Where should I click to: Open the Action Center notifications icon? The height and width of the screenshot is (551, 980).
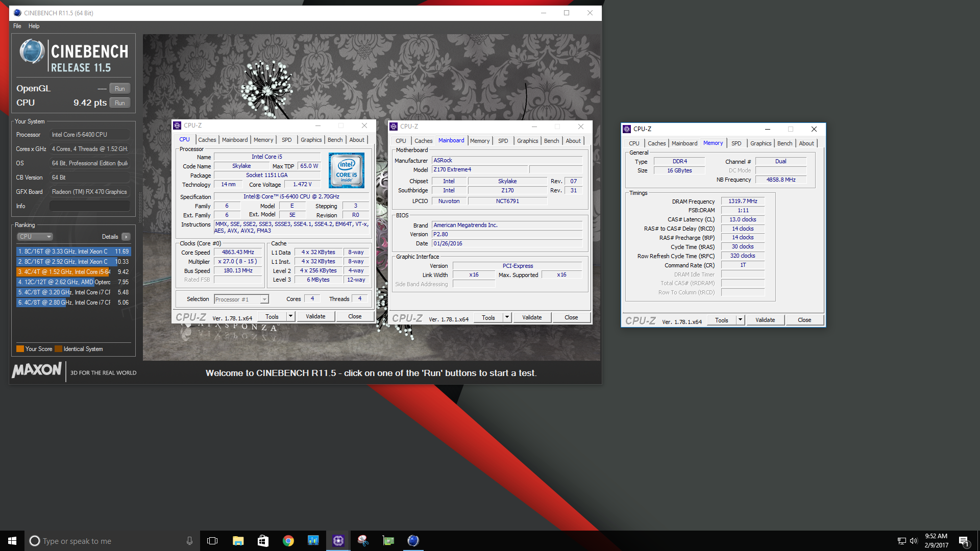964,541
